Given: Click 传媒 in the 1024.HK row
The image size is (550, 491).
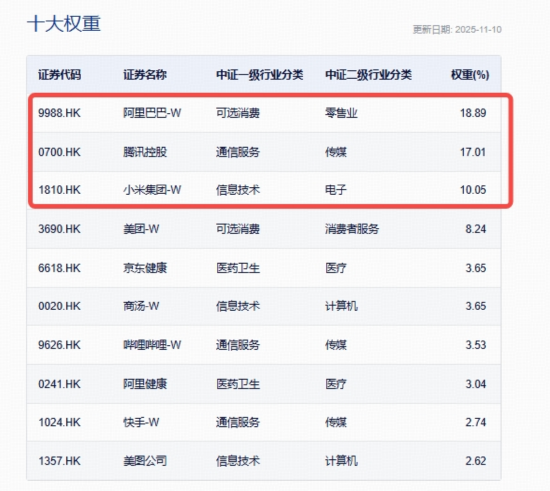Looking at the screenshot, I should click(336, 422).
